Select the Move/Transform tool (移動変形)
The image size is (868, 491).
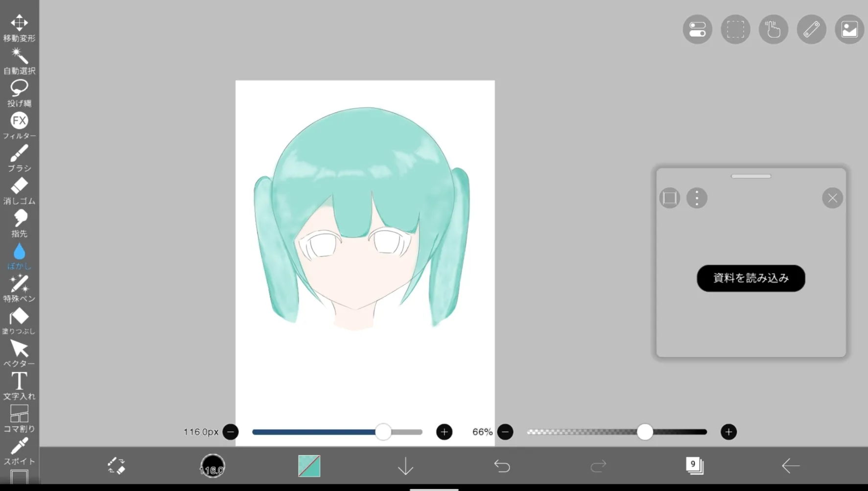pos(19,28)
